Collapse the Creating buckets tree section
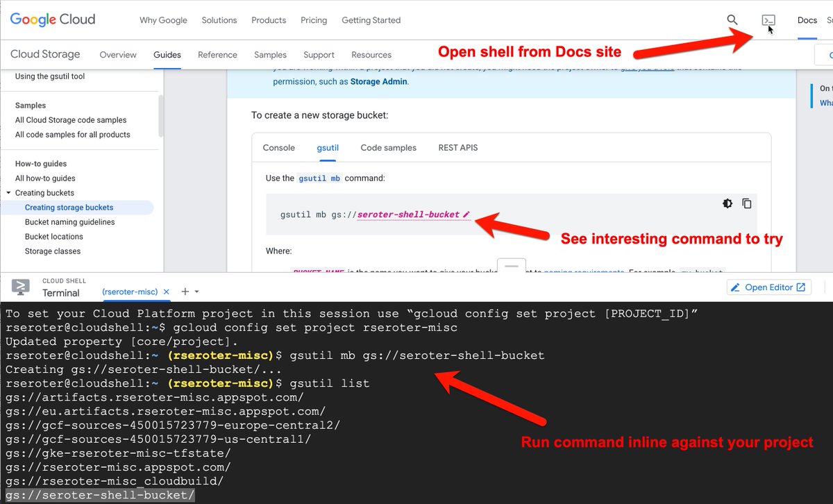Screen dimensions: 833x504 click(x=8, y=193)
